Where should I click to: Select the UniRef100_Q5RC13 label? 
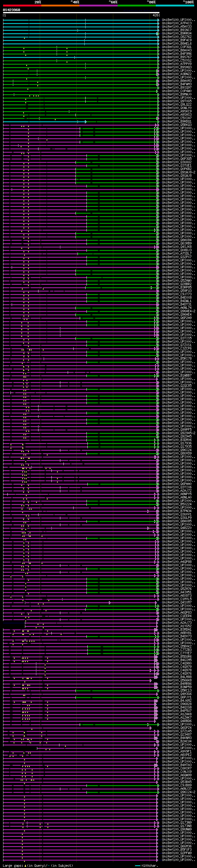177,690
